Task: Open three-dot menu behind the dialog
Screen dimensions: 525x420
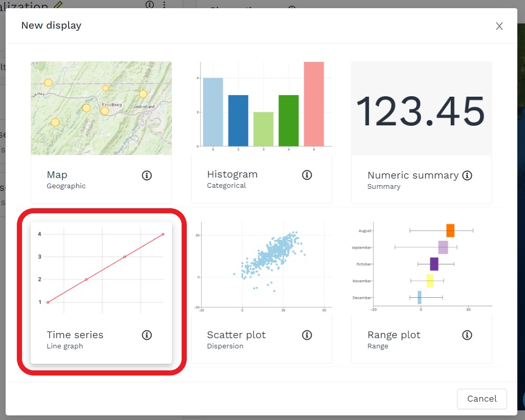Action: (164, 5)
